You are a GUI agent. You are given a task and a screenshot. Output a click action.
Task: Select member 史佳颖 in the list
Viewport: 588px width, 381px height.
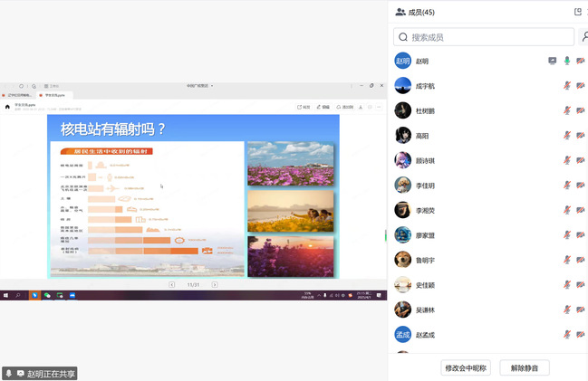(426, 285)
